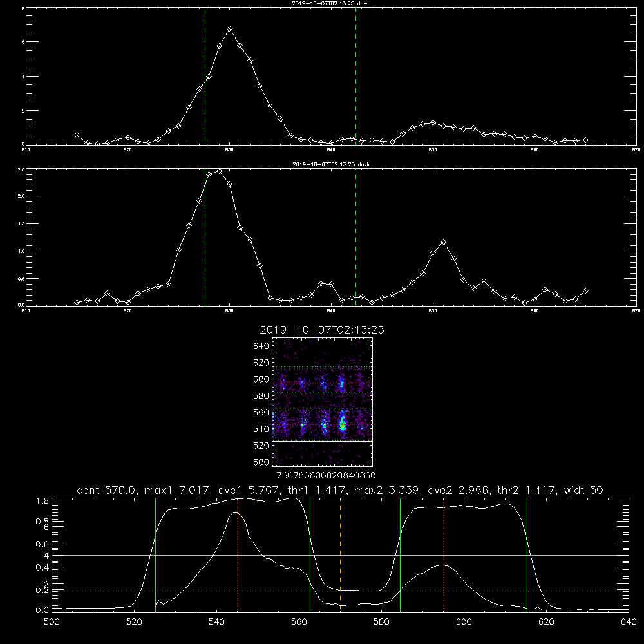The width and height of the screenshot is (644, 644).
Task: Click spectrogram y-axis label 540
Action: 261,429
